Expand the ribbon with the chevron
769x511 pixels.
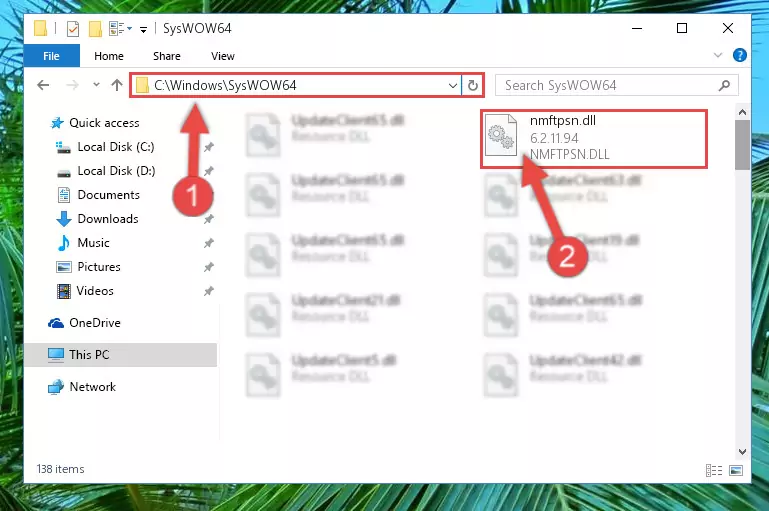[x=718, y=55]
